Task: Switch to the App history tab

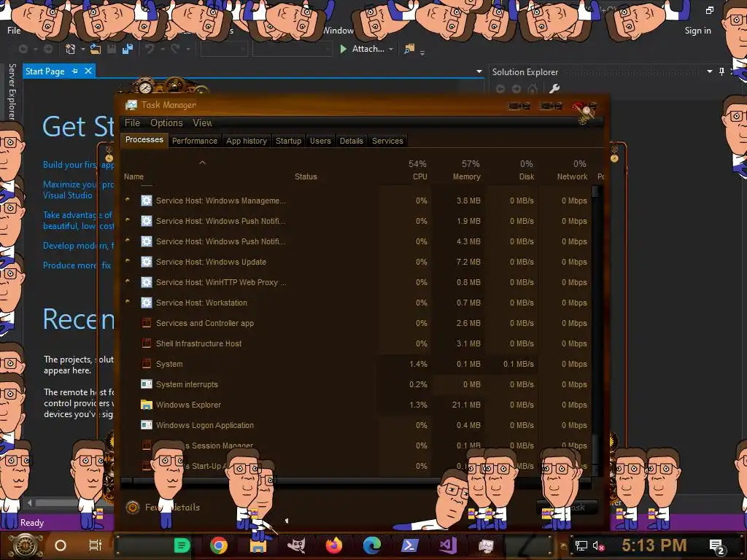Action: 247,141
